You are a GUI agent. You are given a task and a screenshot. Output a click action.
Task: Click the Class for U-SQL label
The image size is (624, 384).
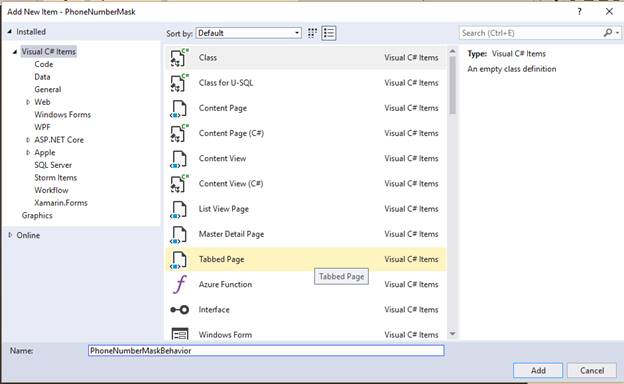[x=226, y=83]
